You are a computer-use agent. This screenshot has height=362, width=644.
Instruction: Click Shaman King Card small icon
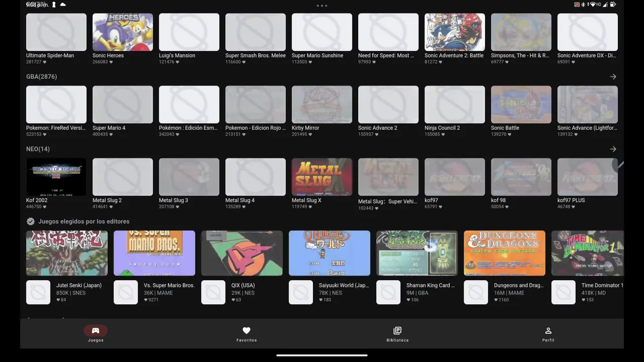tap(388, 292)
